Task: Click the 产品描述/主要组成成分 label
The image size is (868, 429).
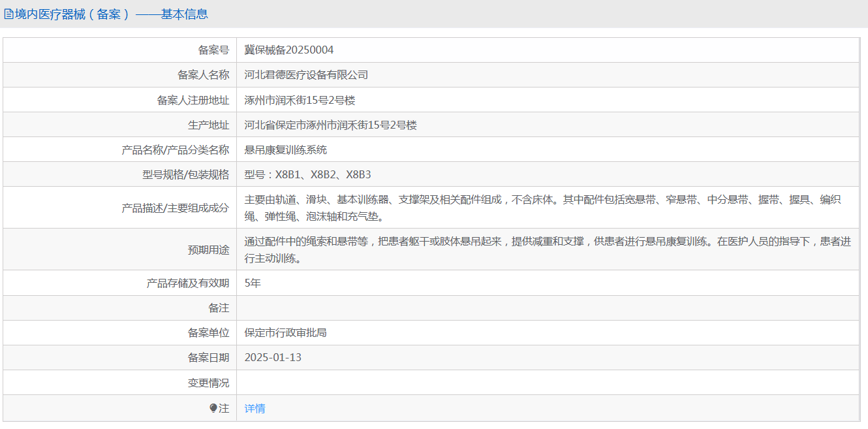Action: (x=176, y=208)
